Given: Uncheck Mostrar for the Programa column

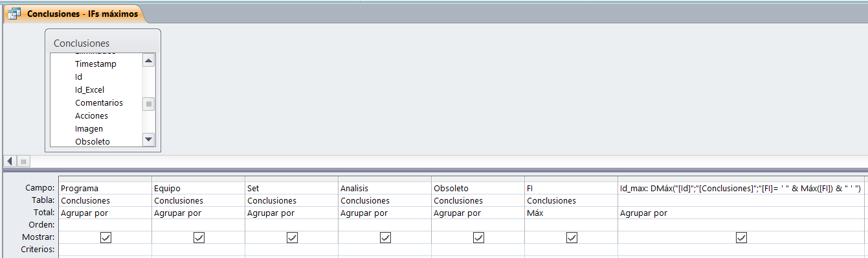Looking at the screenshot, I should click(x=106, y=238).
